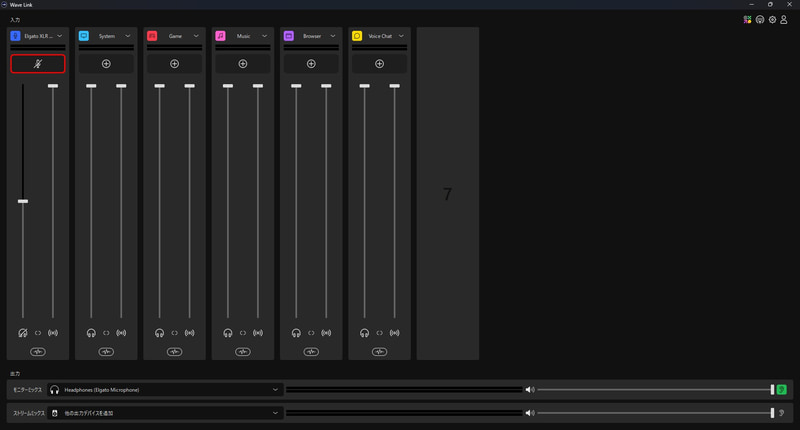Expand the Browser channel dropdown chevron
The height and width of the screenshot is (430, 800).
333,36
